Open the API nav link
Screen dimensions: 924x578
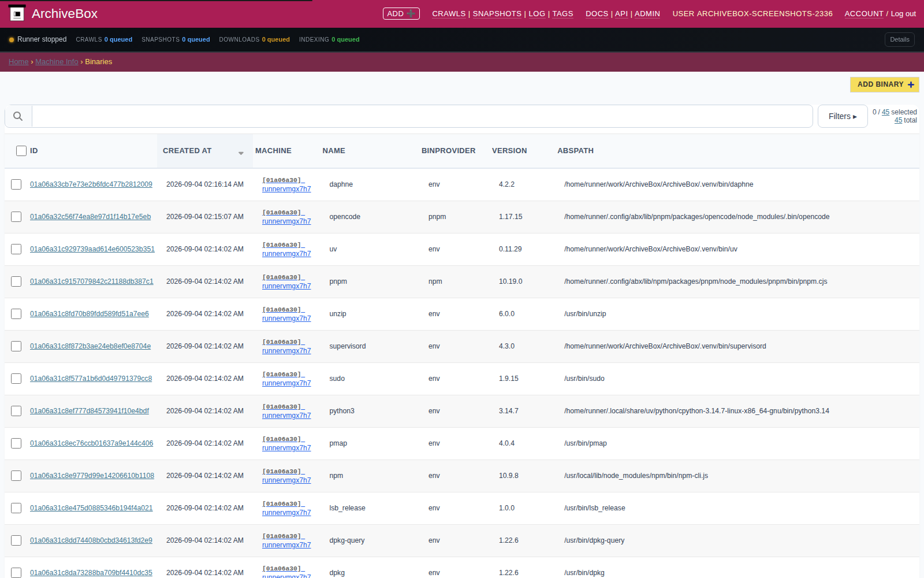(621, 13)
